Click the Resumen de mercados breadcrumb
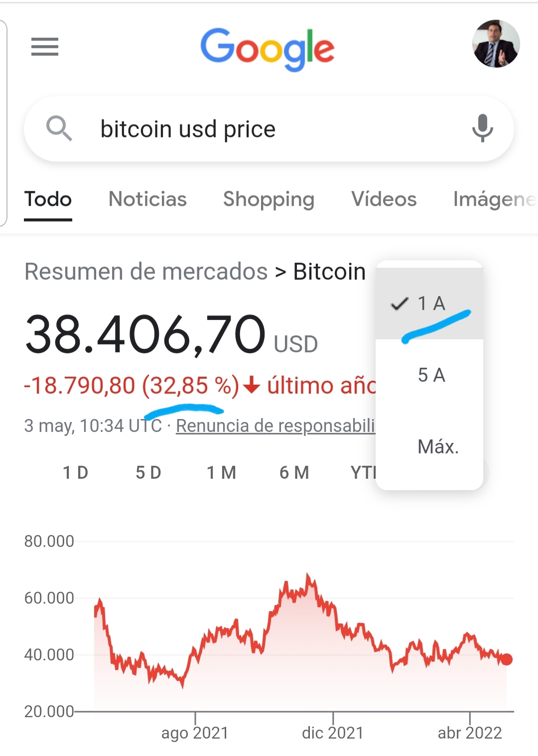Image resolution: width=538 pixels, height=756 pixels. [x=146, y=272]
